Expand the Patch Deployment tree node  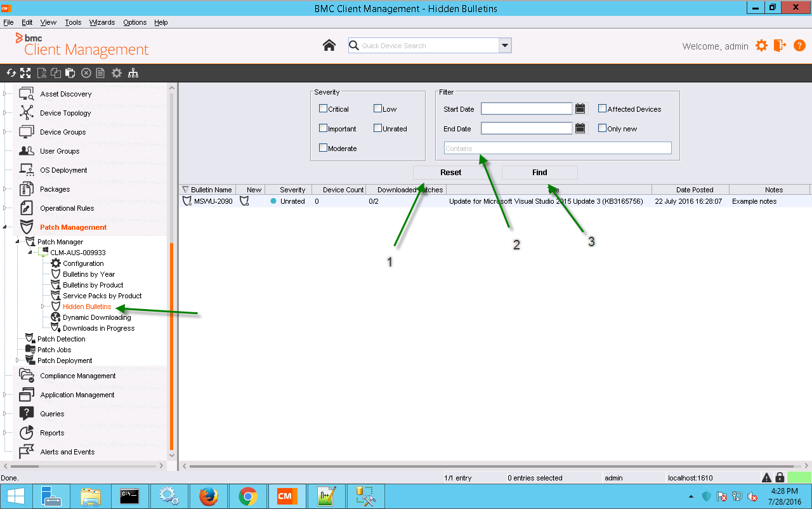coord(18,360)
